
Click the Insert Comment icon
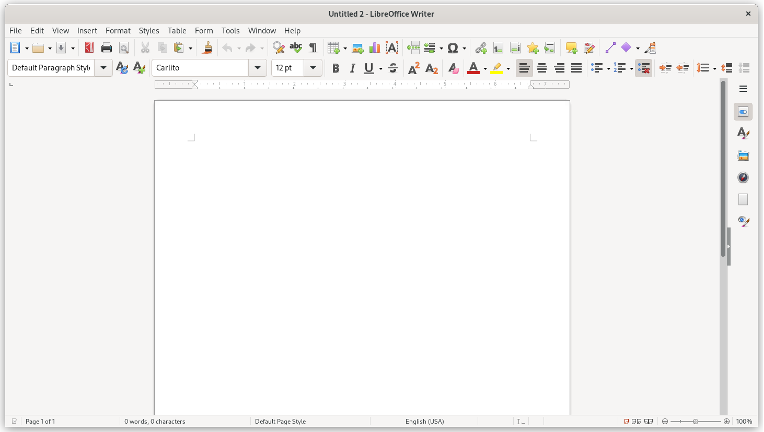571,47
